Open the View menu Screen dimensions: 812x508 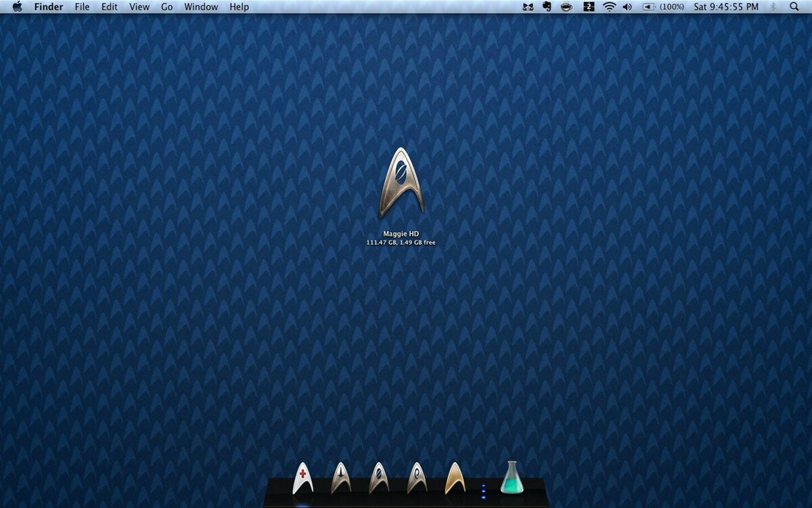[x=139, y=7]
